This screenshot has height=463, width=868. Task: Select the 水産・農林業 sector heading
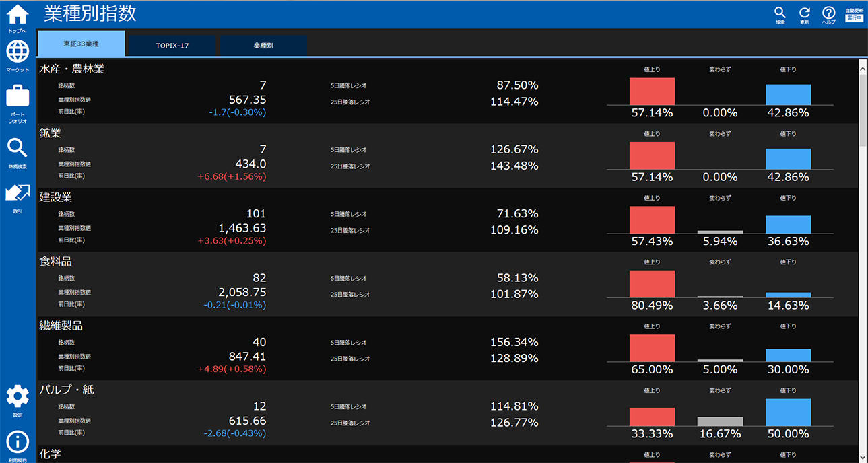pos(72,69)
